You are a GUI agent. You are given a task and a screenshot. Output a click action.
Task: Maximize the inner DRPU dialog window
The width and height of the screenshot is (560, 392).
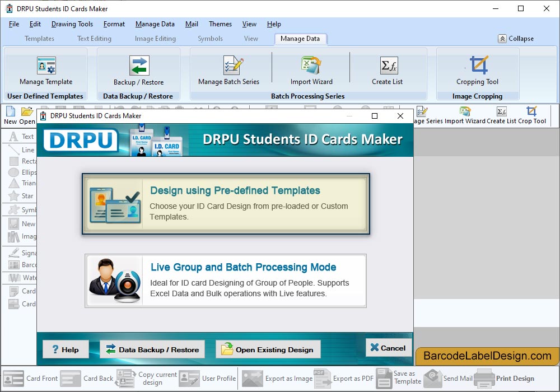[375, 116]
